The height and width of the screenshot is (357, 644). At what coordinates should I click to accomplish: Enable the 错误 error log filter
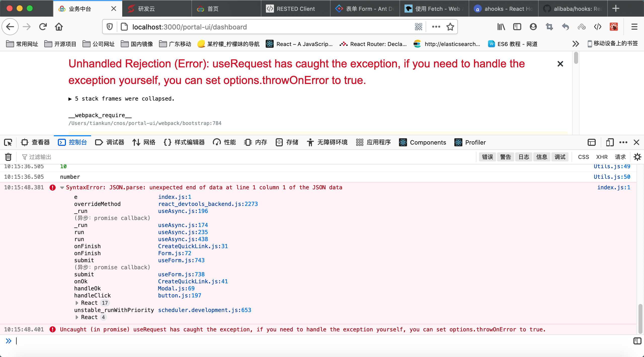(487, 157)
